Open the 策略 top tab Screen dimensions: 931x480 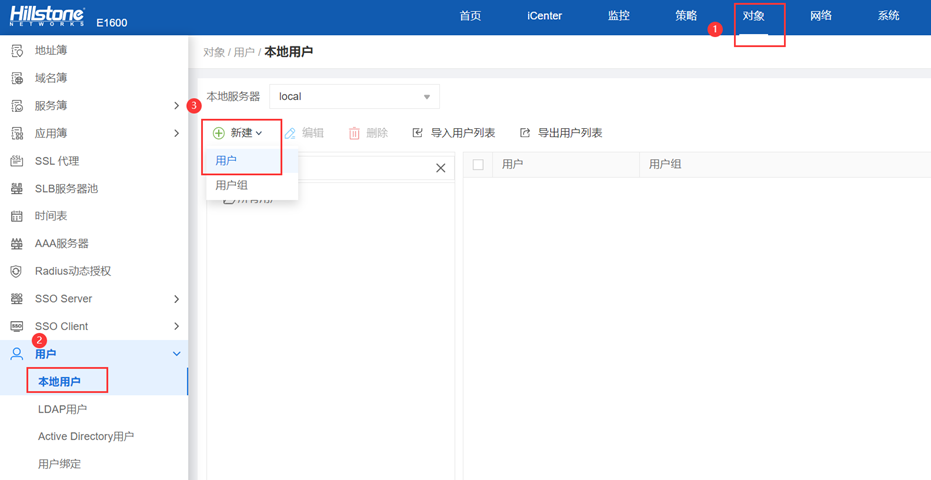click(686, 16)
